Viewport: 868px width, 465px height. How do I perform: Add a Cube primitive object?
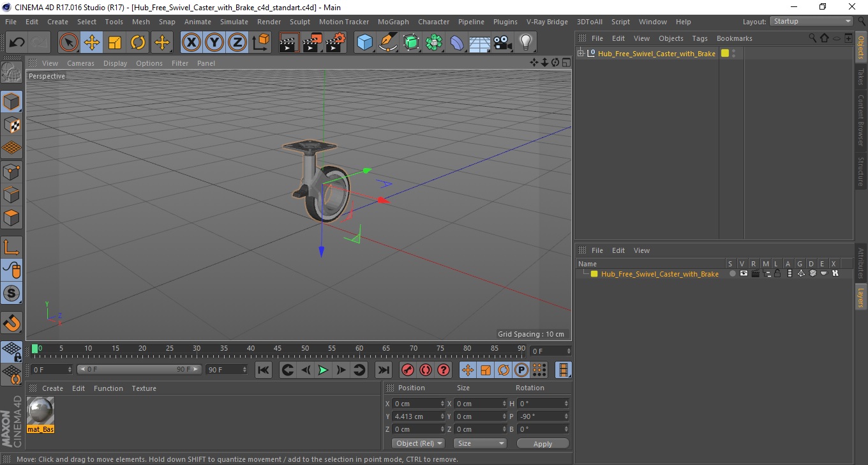point(365,43)
